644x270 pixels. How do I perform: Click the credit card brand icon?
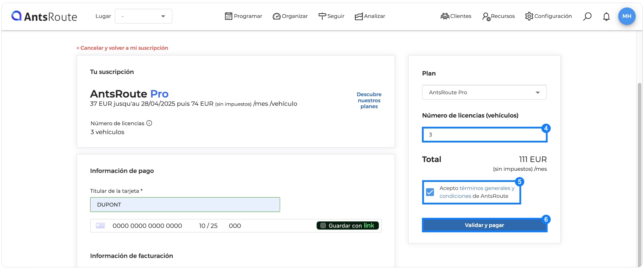pos(100,226)
